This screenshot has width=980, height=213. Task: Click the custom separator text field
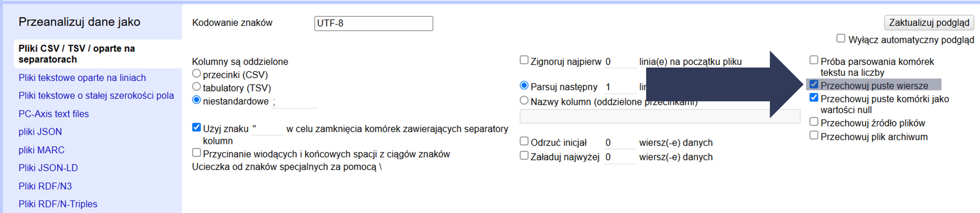(294, 102)
